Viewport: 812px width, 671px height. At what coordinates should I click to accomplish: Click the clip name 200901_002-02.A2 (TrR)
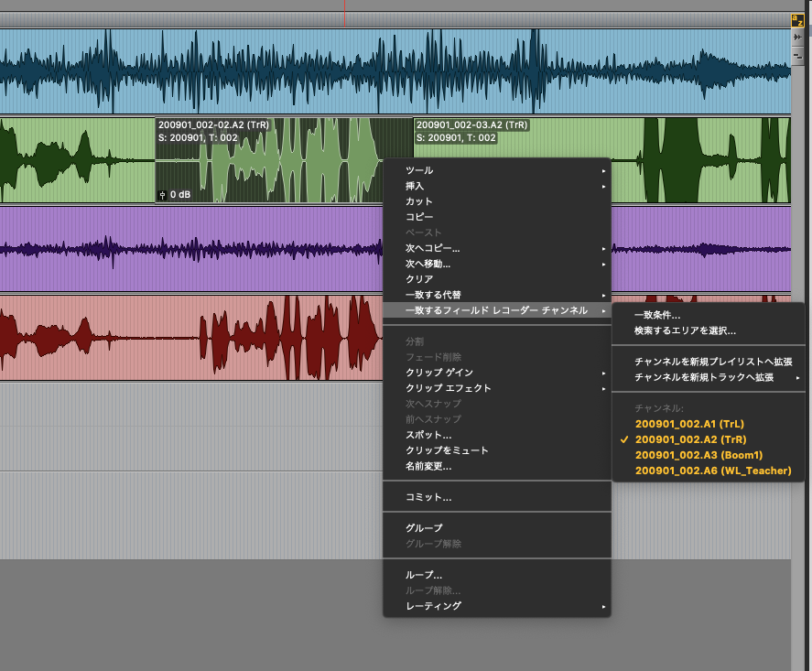coord(213,124)
